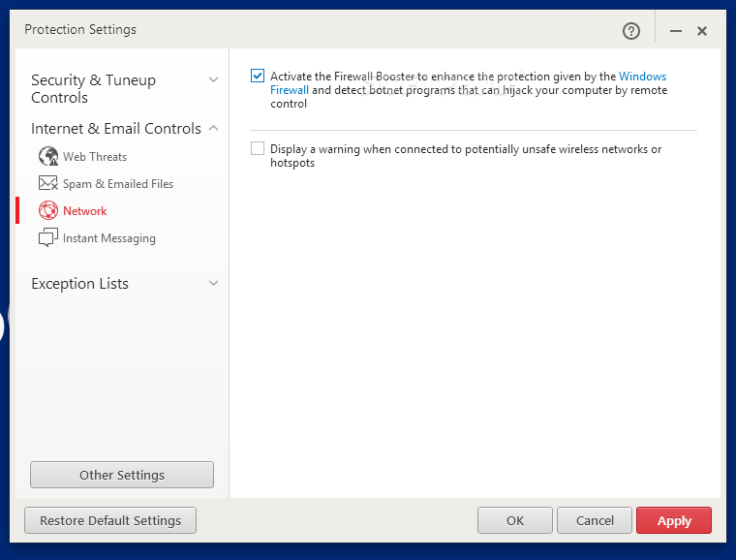Close the Protection Settings window
Image resolution: width=736 pixels, height=560 pixels.
[x=702, y=31]
